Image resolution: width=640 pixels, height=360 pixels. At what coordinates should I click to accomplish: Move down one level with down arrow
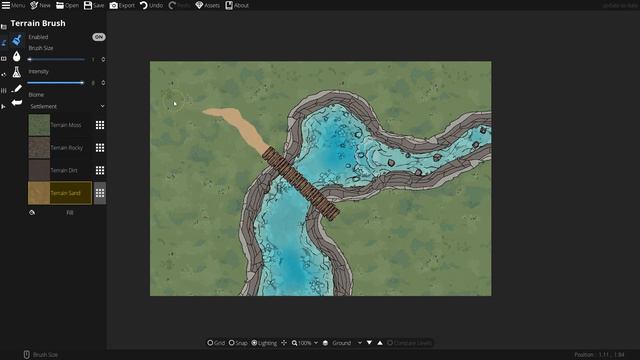[x=369, y=343]
